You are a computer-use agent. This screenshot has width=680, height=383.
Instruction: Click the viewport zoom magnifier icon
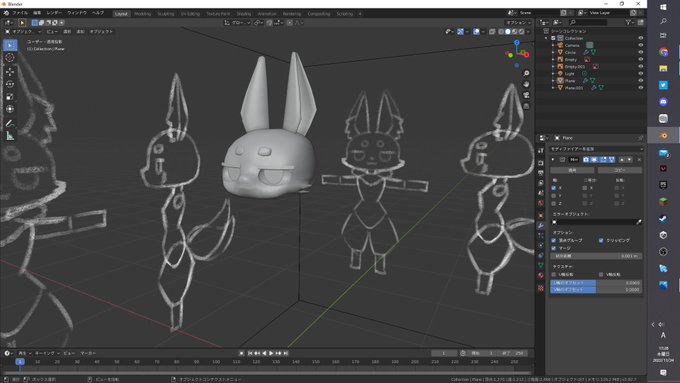(526, 73)
